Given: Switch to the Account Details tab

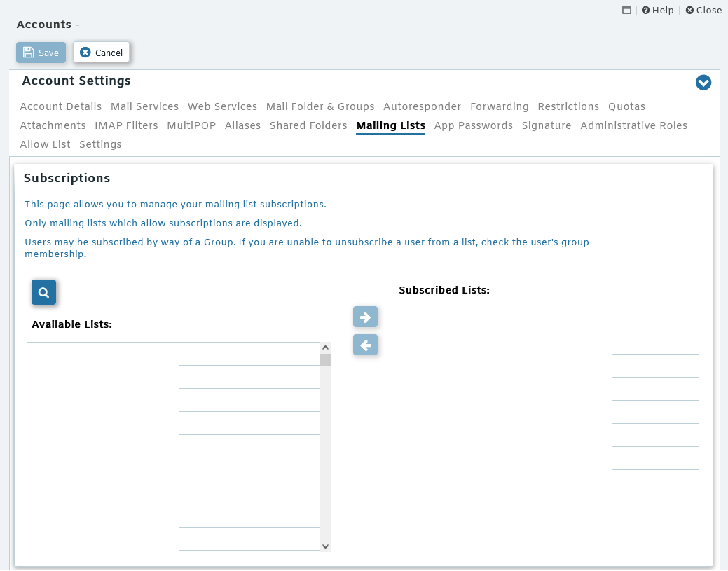Looking at the screenshot, I should [61, 106].
